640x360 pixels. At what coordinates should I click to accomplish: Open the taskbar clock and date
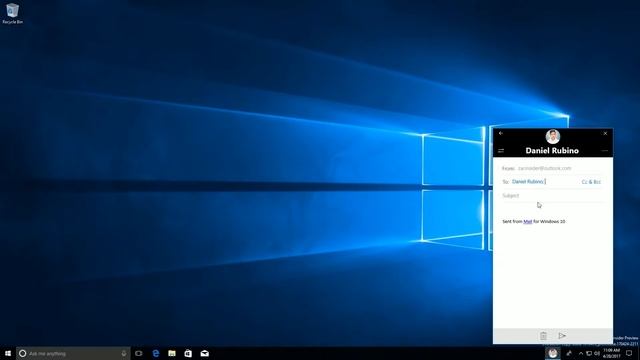click(611, 353)
